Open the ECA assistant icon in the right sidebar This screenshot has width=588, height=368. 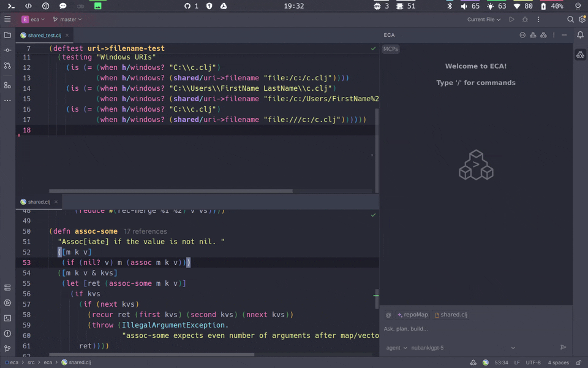pos(581,55)
